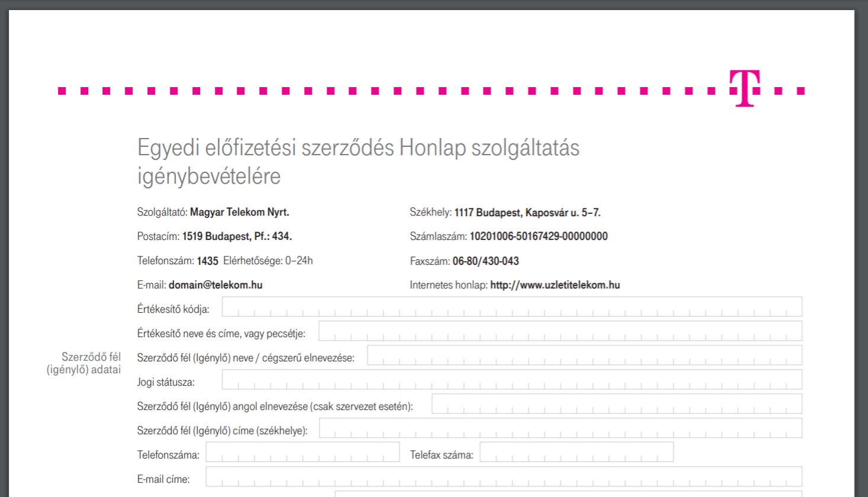The width and height of the screenshot is (868, 497).
Task: Click the E-mail címe input field
Action: pyautogui.click(x=504, y=477)
